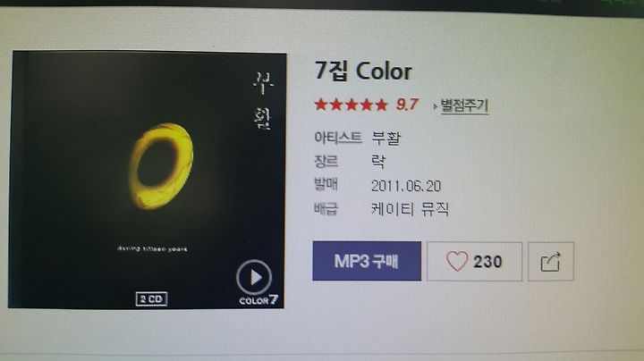Image resolution: width=644 pixels, height=361 pixels.
Task: Click the COLOR 7 logo on cover
Action: pyautogui.click(x=258, y=300)
